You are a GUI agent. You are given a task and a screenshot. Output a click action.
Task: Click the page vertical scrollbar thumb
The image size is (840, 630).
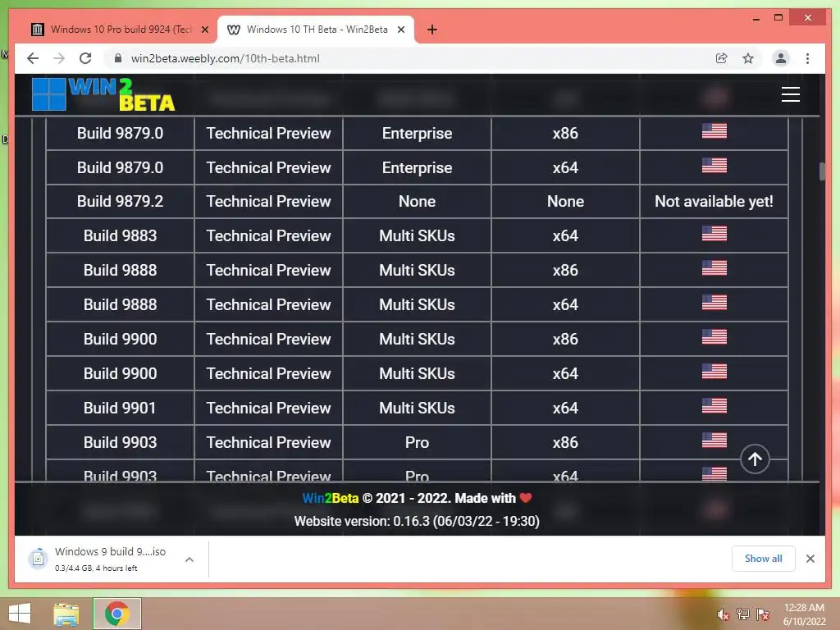point(822,171)
